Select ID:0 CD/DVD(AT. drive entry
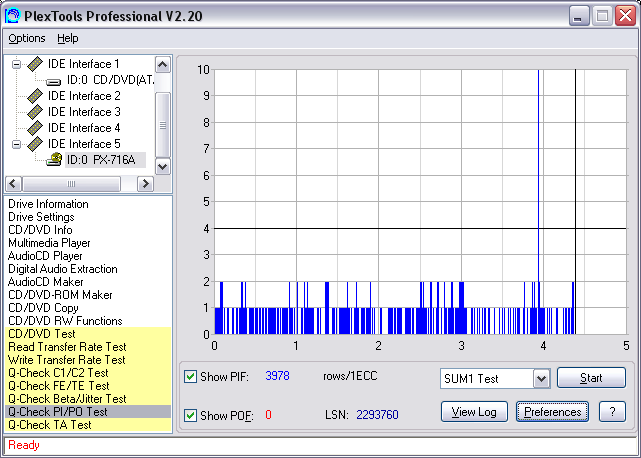641x458 pixels. [111, 80]
